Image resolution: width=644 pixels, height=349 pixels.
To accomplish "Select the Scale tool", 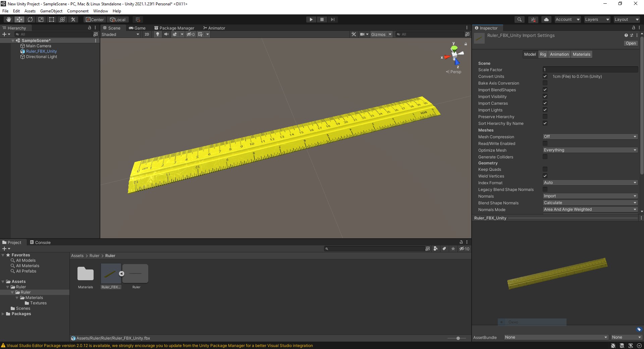I will click(x=41, y=19).
